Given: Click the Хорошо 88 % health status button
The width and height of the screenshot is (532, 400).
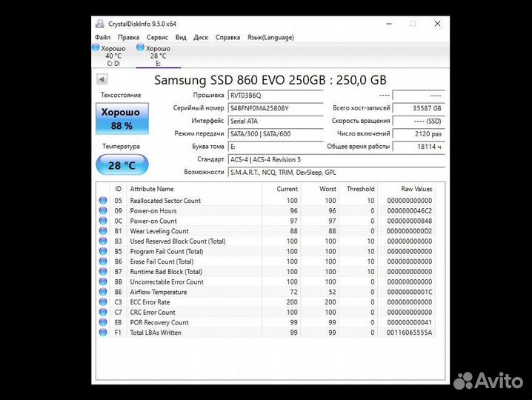Looking at the screenshot, I should click(122, 119).
